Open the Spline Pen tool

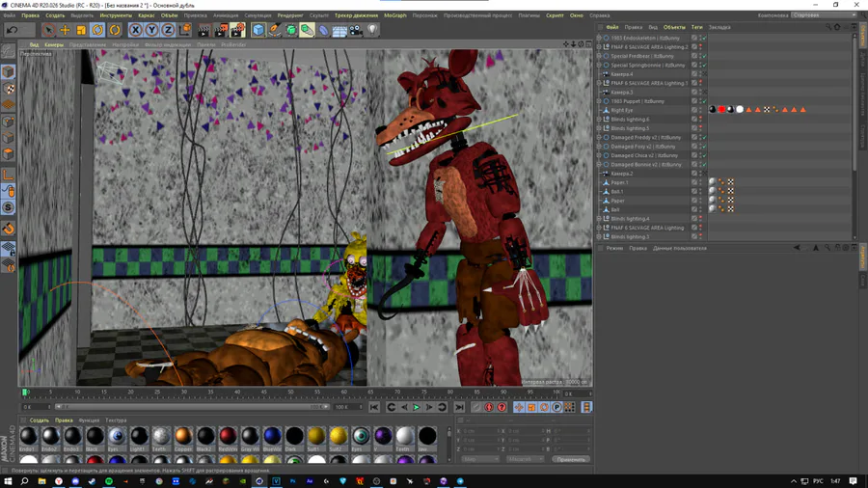(x=275, y=30)
